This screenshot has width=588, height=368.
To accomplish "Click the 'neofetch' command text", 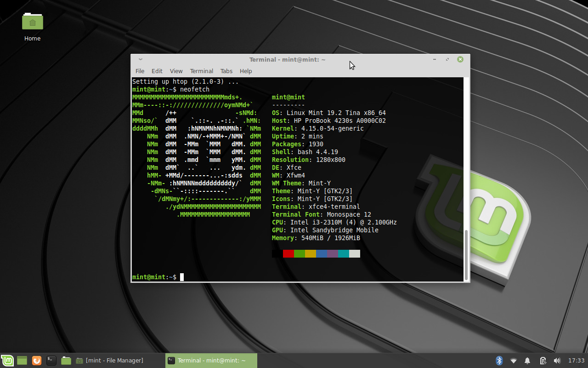I will pos(195,89).
